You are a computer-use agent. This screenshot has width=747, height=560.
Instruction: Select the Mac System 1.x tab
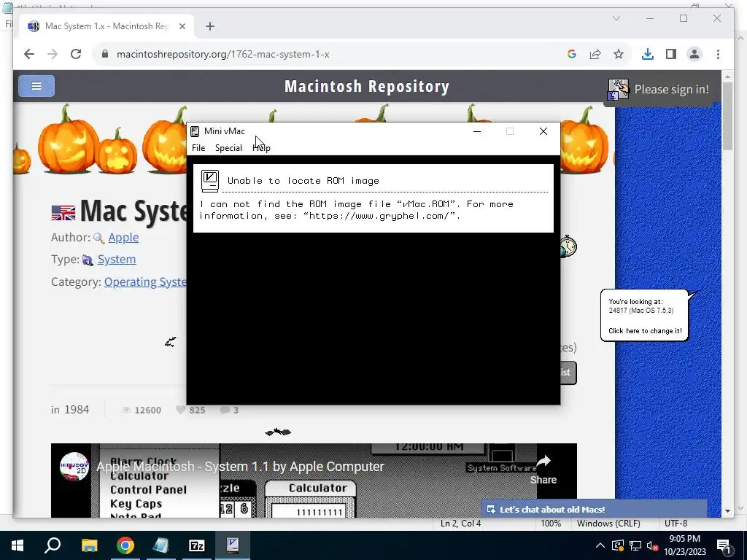[x=107, y=26]
